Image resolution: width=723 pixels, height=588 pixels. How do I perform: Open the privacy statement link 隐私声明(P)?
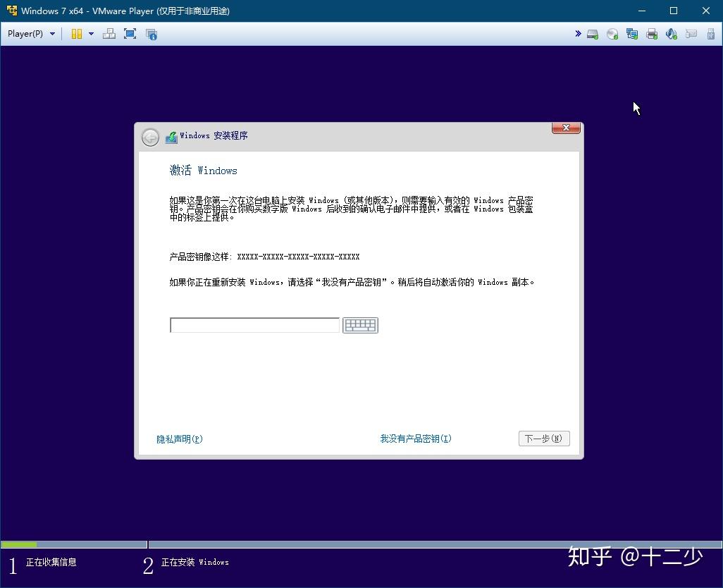(180, 439)
